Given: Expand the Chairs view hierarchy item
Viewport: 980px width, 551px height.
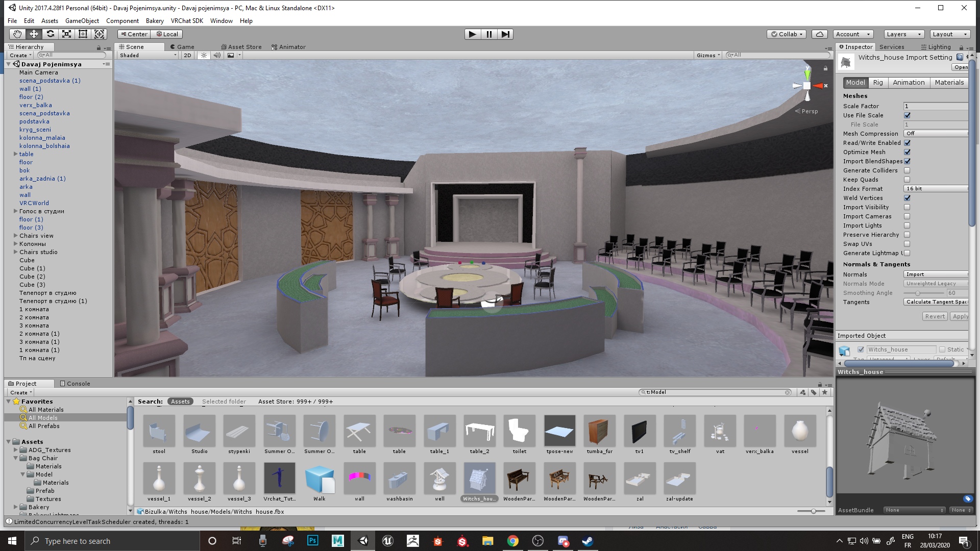Looking at the screenshot, I should coord(15,236).
